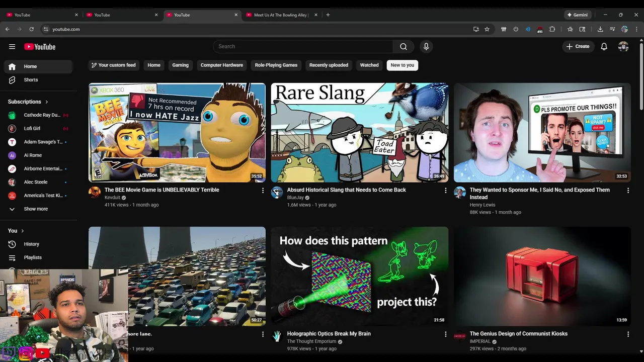Click title The BEE Movie Game is UNBELIEVABLY Terrible
Image resolution: width=644 pixels, height=362 pixels.
coord(162,190)
